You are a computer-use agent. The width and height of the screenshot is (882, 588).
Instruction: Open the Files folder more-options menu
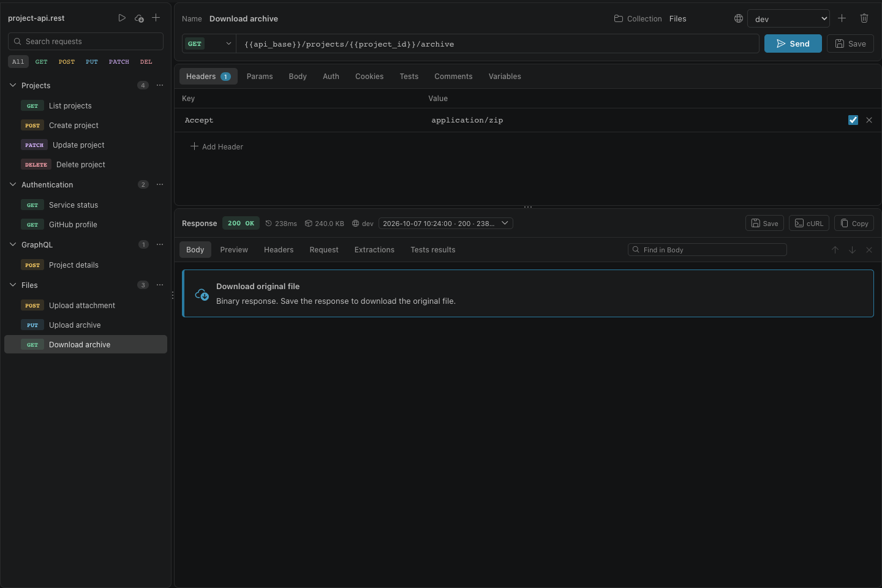click(160, 285)
